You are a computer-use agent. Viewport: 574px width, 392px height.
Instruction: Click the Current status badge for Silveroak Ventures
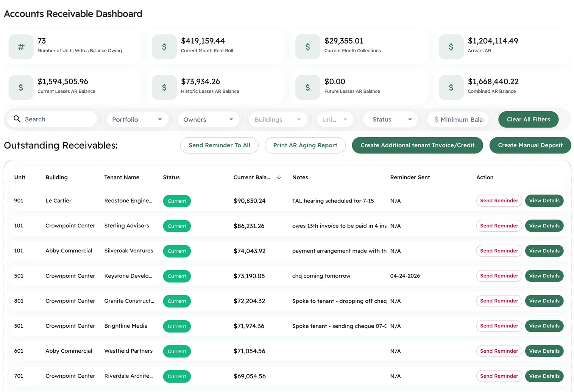177,251
